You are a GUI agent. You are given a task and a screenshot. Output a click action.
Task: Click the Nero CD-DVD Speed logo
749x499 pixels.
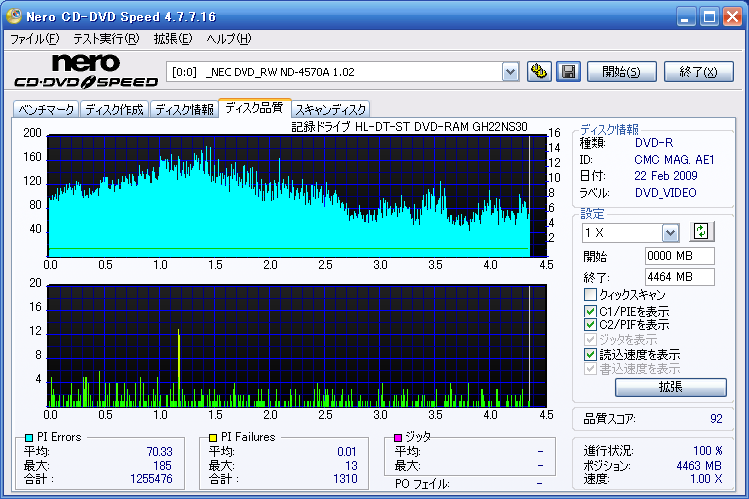(x=86, y=71)
